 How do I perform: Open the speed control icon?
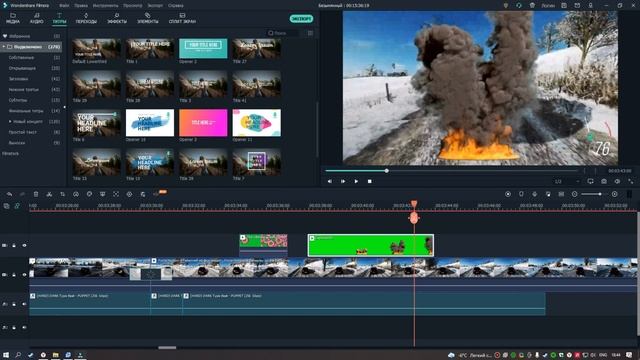[76, 194]
